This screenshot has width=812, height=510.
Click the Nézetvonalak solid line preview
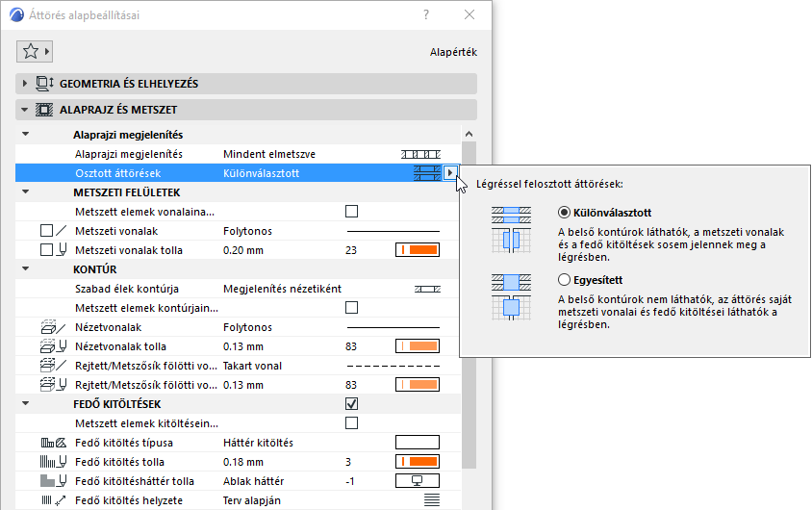[x=393, y=327]
